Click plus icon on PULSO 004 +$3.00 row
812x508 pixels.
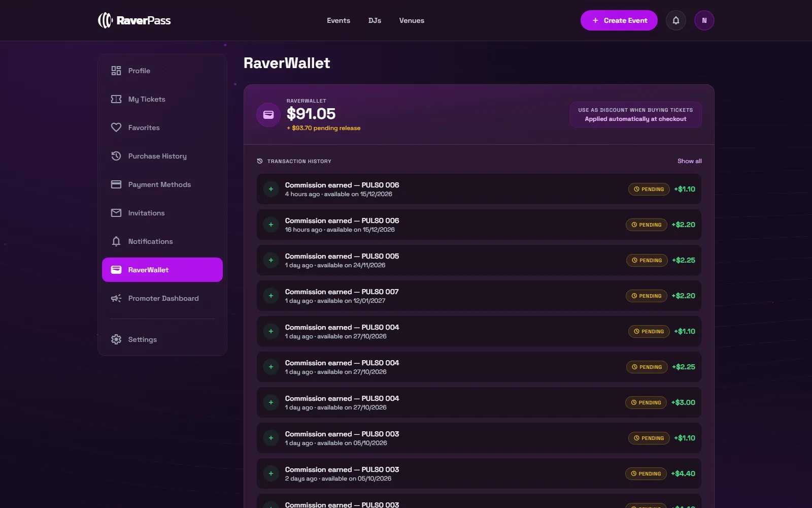coord(271,402)
